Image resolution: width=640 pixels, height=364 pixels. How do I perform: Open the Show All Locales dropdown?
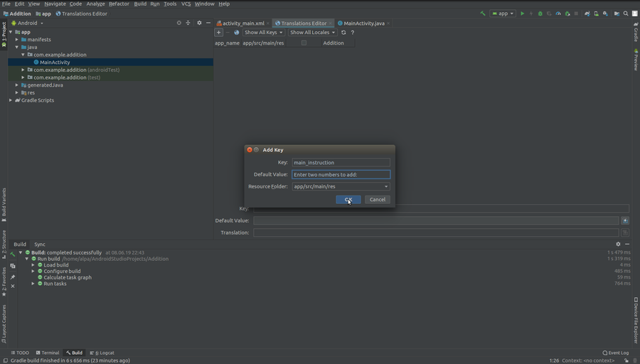point(312,32)
